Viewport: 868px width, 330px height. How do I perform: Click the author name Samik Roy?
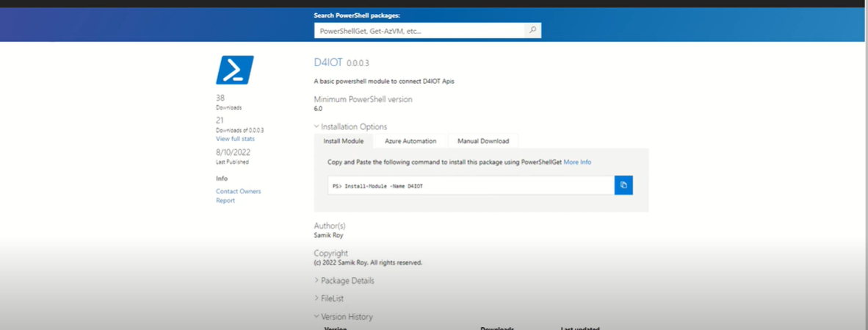pyautogui.click(x=328, y=234)
